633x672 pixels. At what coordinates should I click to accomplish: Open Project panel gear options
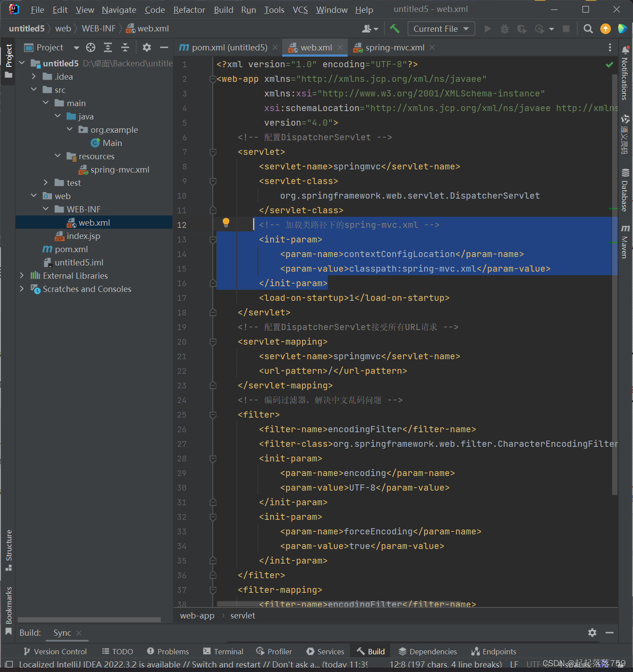coord(147,47)
